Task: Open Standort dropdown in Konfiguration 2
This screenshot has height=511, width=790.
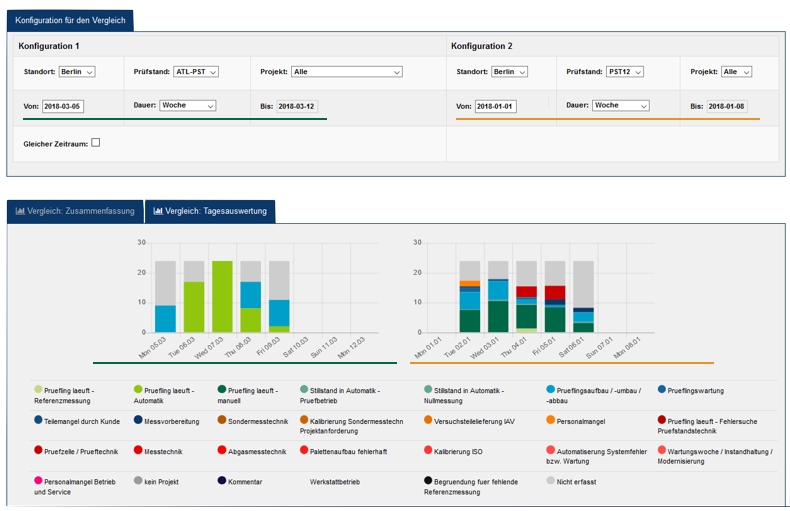Action: 509,72
